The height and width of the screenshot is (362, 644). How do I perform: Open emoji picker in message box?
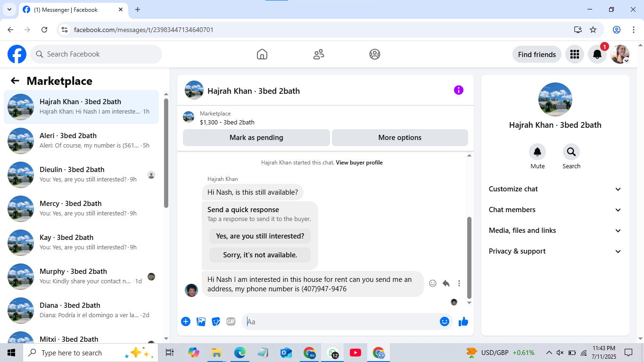click(444, 321)
